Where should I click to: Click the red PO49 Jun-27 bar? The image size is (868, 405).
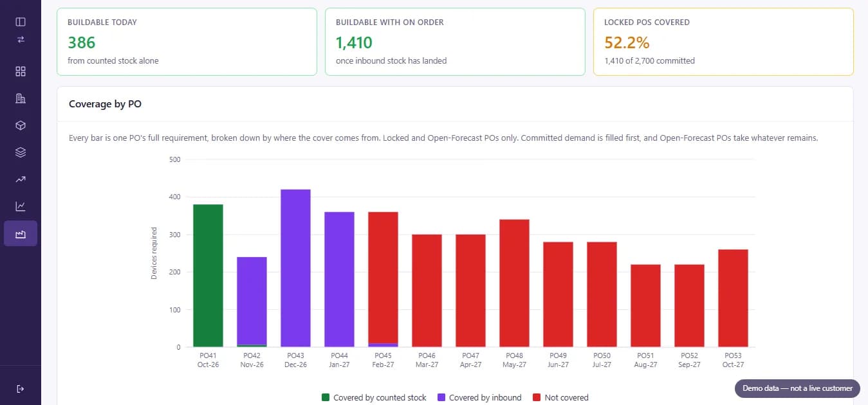tap(558, 294)
